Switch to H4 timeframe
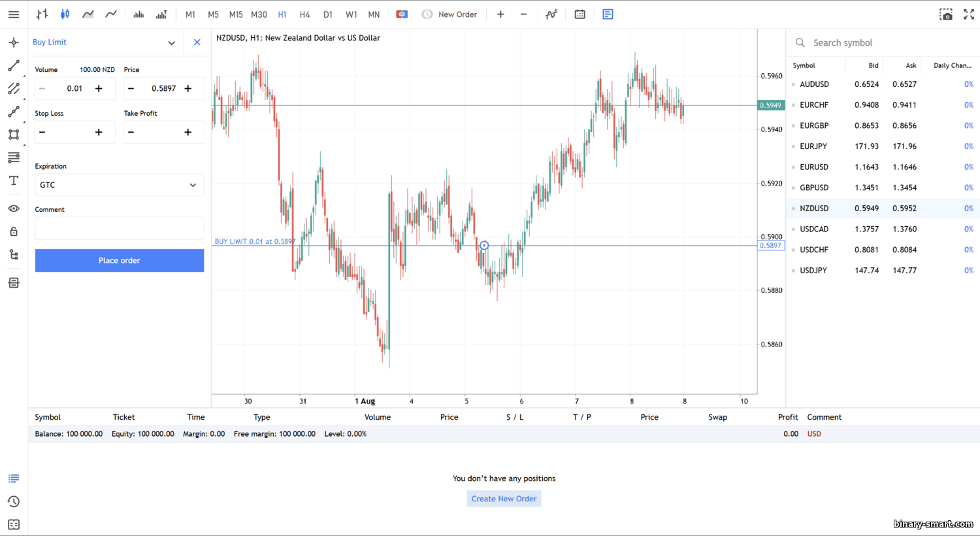Screen dimensions: 980x536 (304, 14)
